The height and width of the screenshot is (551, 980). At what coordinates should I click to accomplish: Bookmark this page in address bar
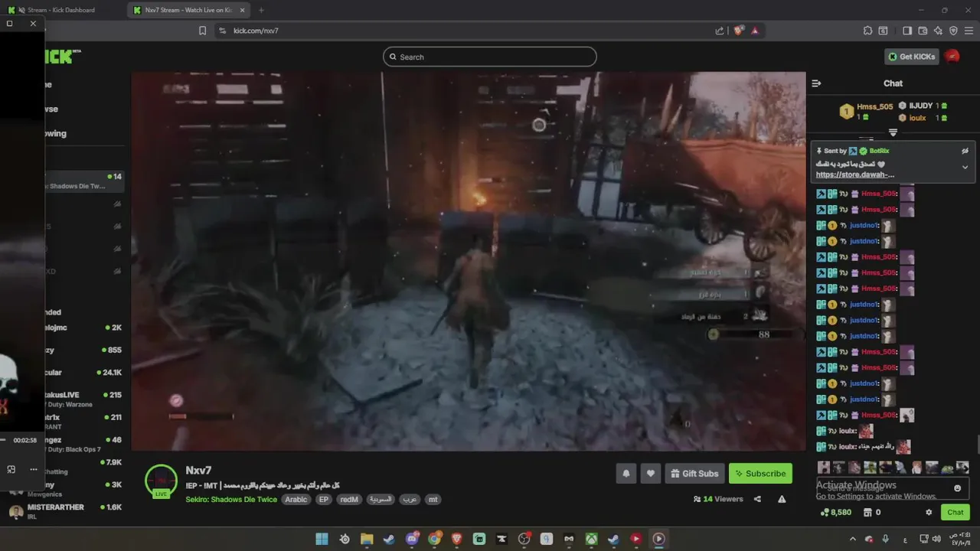[x=202, y=31]
